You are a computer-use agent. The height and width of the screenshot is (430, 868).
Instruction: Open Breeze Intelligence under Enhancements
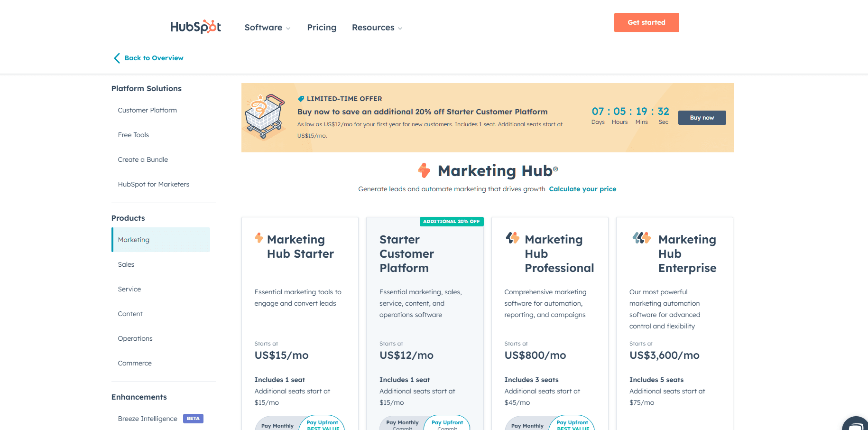point(148,419)
